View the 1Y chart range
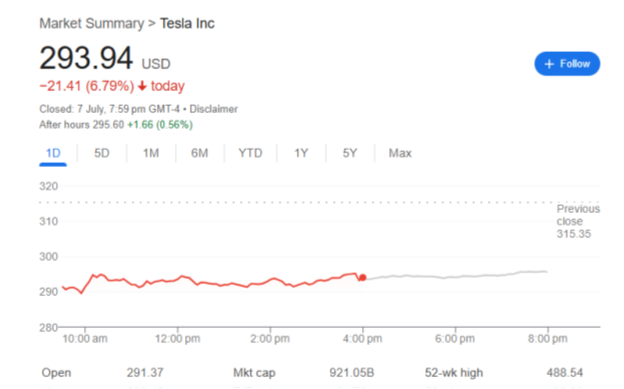 [301, 153]
